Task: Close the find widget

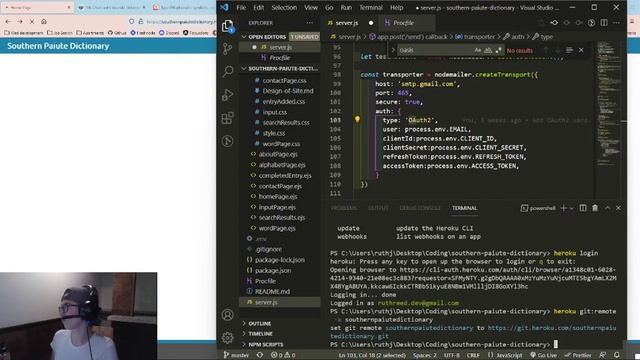Action: 581,50
